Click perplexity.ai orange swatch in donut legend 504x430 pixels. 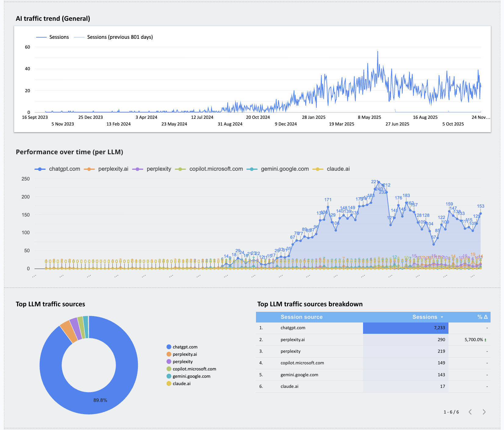(x=169, y=354)
